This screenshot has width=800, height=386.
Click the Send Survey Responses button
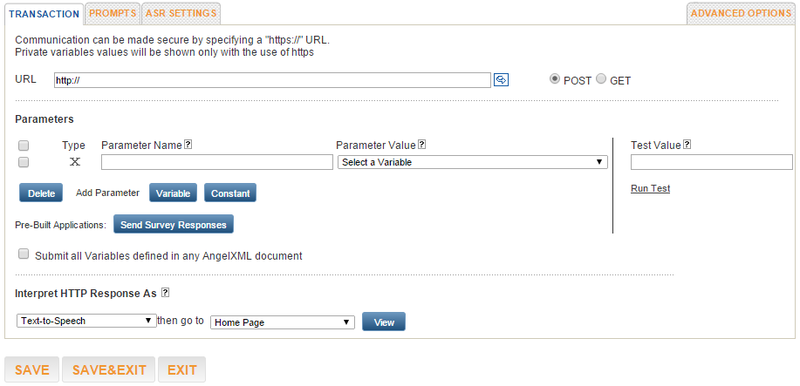[173, 224]
